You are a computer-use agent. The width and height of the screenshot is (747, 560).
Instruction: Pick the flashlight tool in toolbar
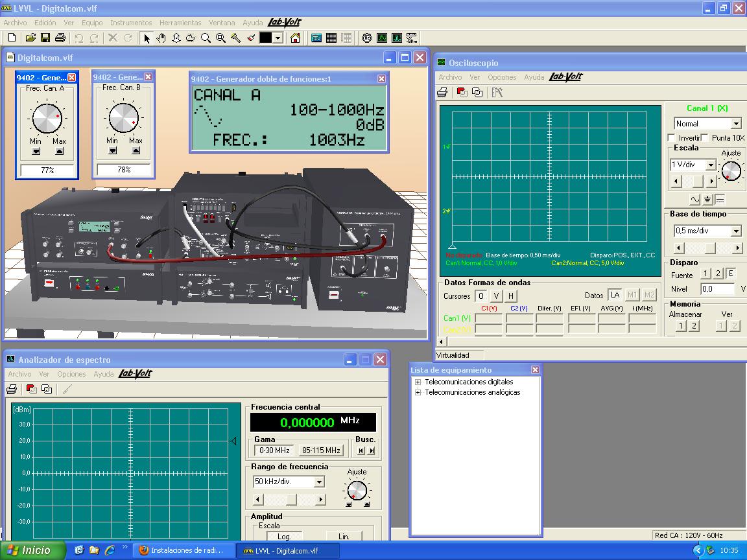[236, 38]
